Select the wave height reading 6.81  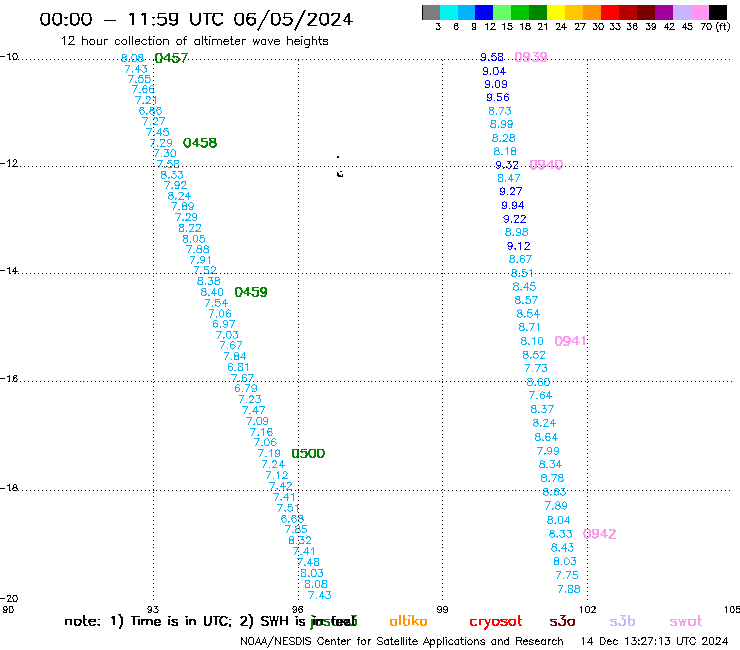click(x=238, y=367)
